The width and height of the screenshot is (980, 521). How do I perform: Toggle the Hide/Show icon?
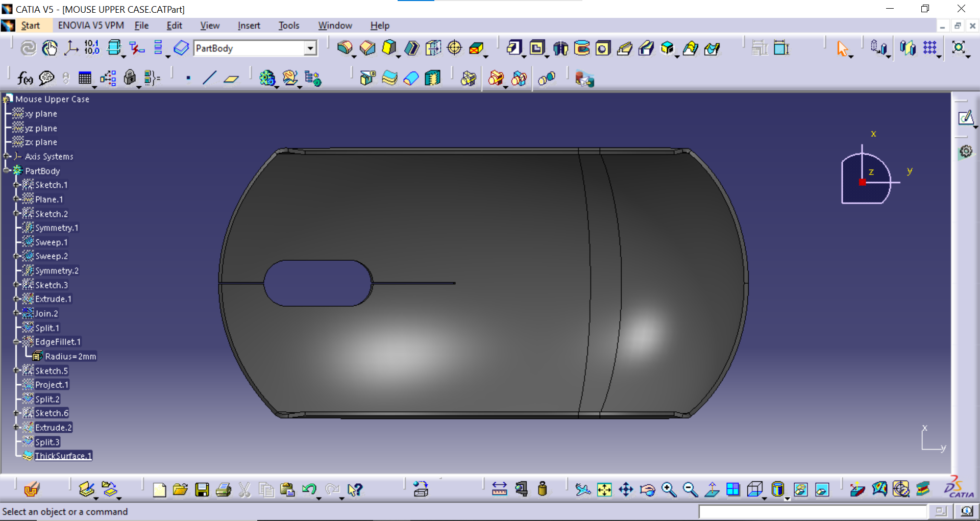[x=801, y=489]
